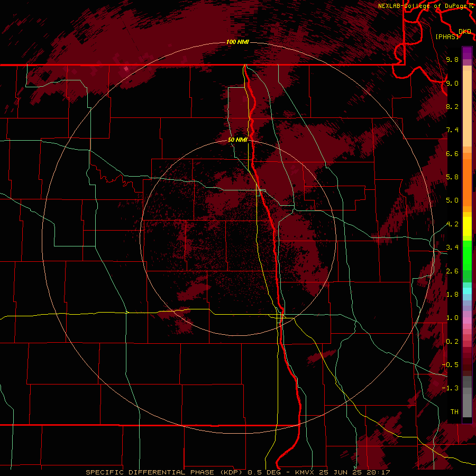Pick the yellow segment of the color bar
The height and width of the screenshot is (476, 476).
[x=467, y=226]
